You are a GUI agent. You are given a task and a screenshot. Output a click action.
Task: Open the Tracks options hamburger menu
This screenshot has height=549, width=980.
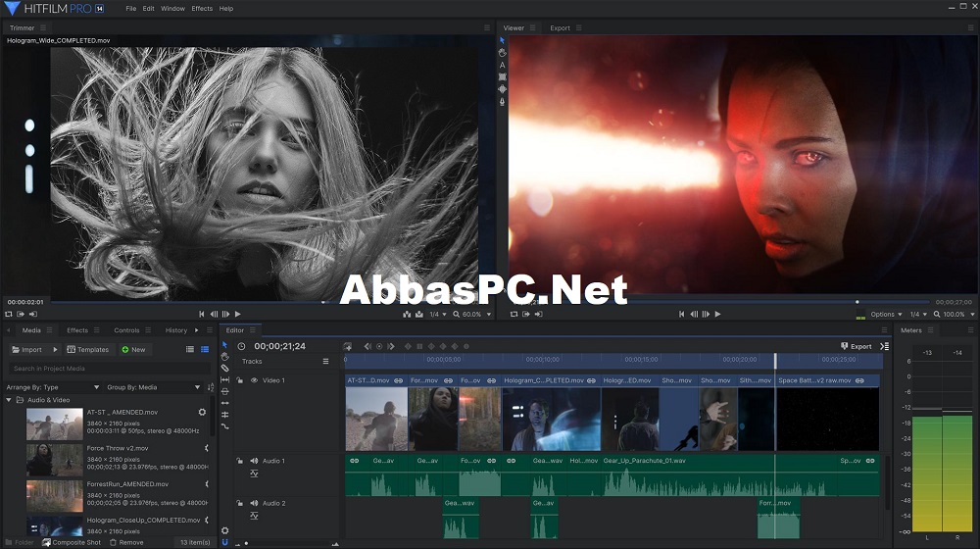click(325, 362)
